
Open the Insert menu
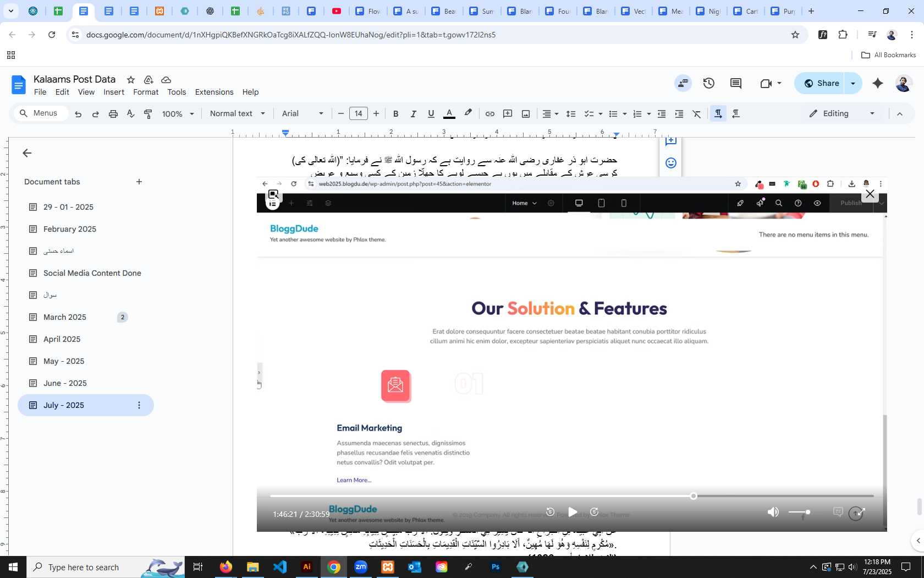(x=114, y=92)
